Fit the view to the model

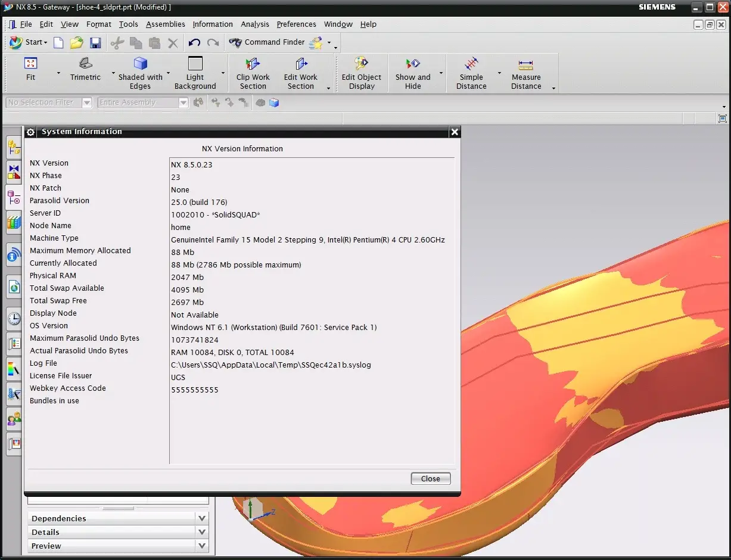point(30,70)
